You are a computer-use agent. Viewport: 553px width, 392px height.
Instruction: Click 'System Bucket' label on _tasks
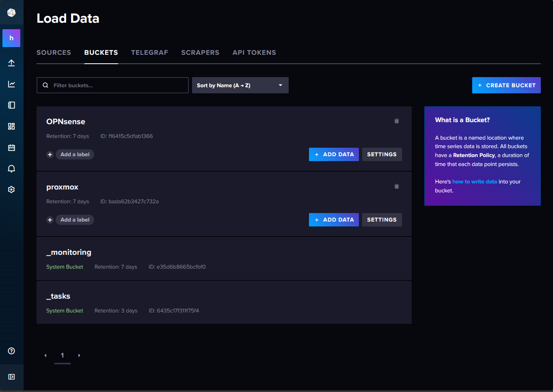[65, 311]
